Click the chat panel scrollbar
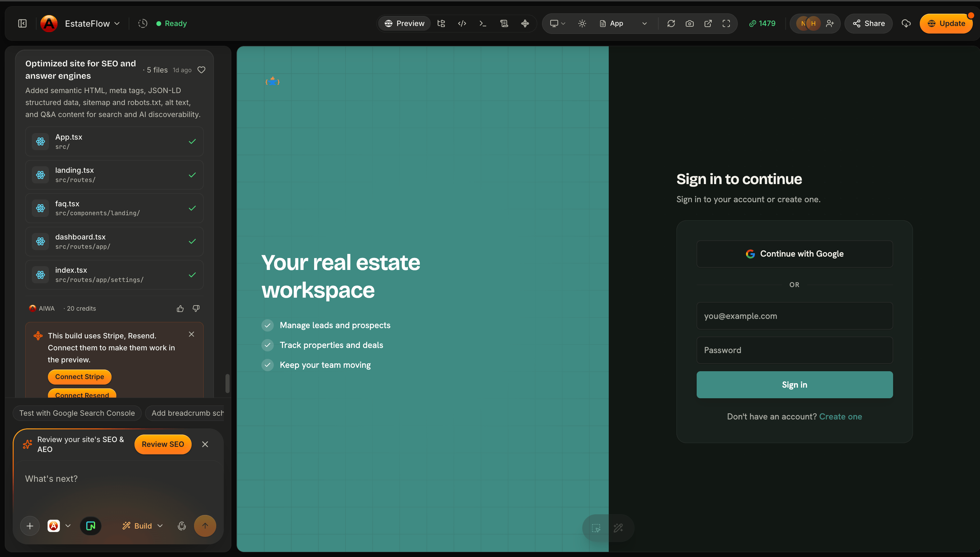The width and height of the screenshot is (980, 557). coord(228,383)
